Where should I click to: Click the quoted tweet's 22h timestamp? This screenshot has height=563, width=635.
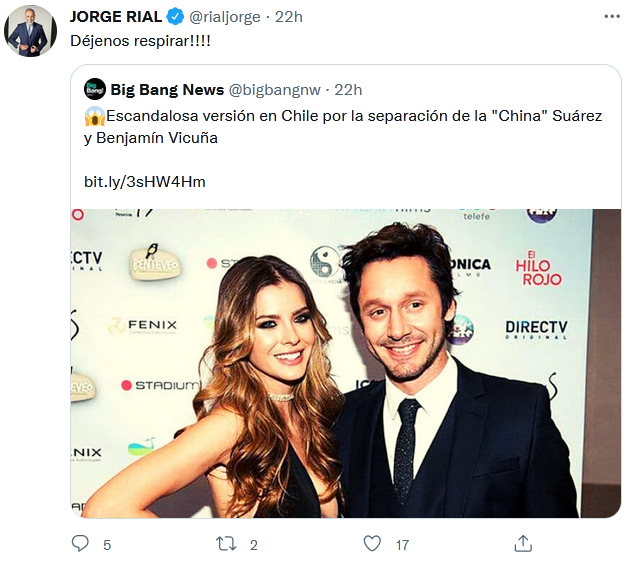tap(348, 90)
